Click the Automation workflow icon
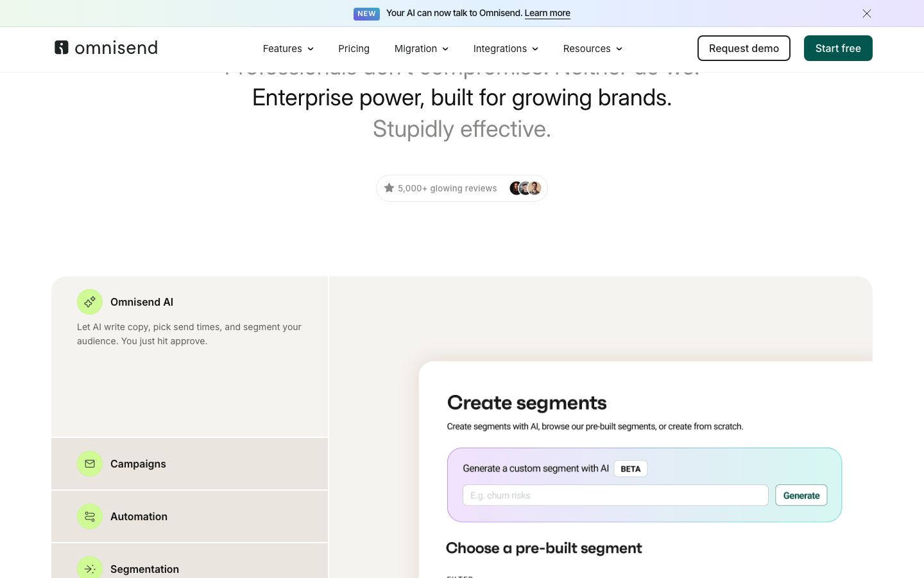Viewport: 924px width, 578px height. pos(90,516)
